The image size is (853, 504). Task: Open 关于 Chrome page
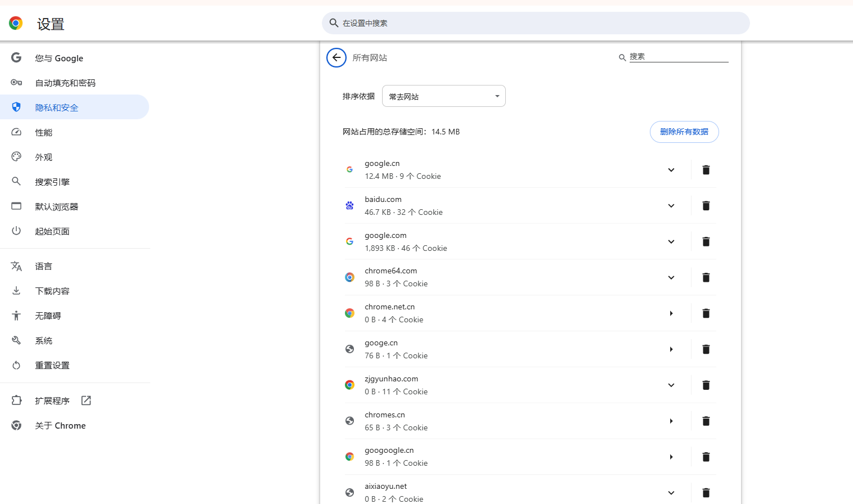(x=74, y=425)
